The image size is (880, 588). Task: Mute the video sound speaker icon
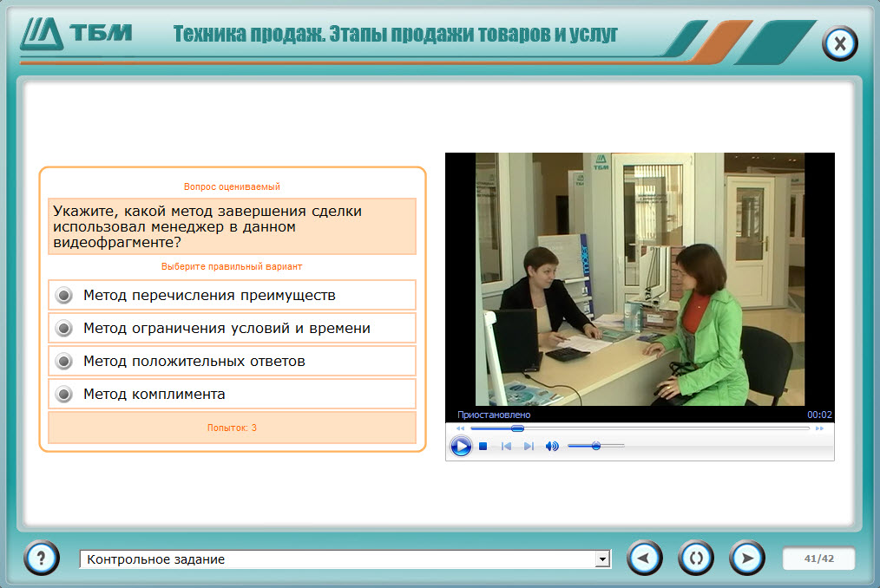pos(552,447)
